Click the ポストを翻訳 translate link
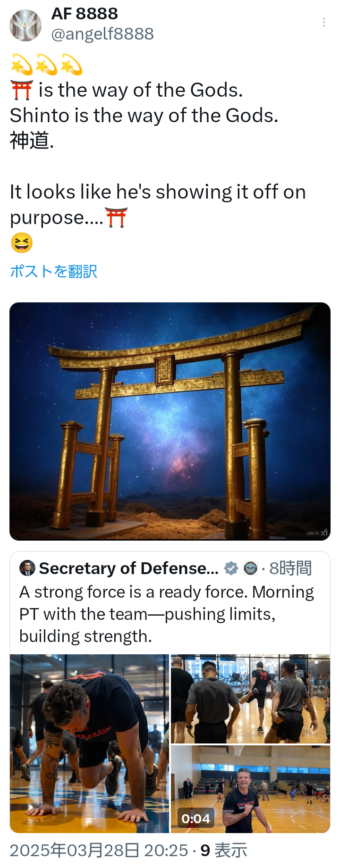The image size is (340, 868). 54,271
